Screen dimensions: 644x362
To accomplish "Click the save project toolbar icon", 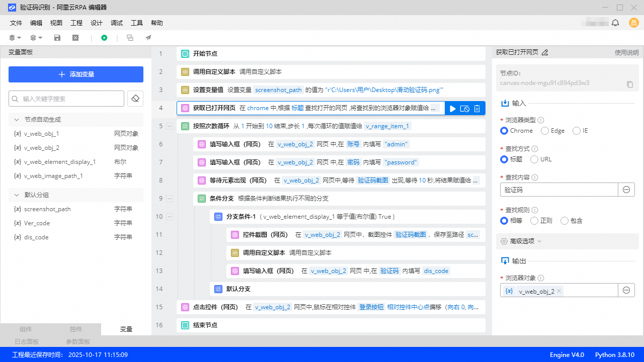I will (57, 38).
